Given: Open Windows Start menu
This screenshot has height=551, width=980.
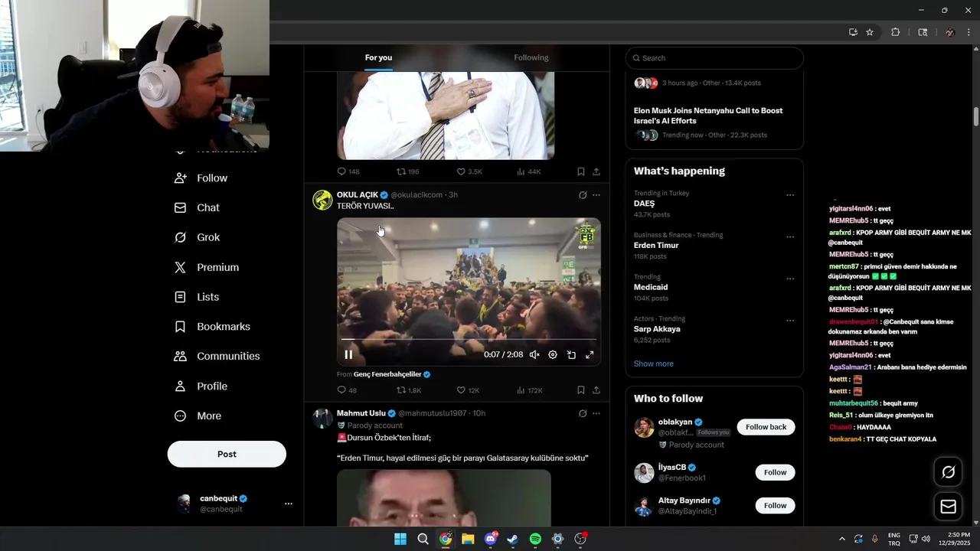Looking at the screenshot, I should click(400, 539).
